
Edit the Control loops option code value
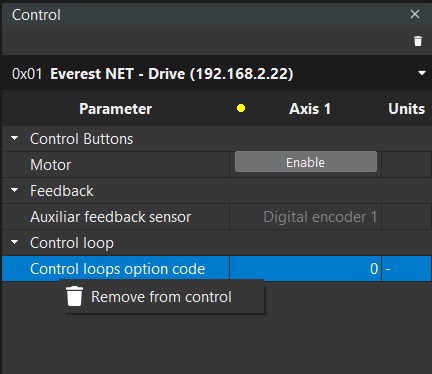(305, 269)
